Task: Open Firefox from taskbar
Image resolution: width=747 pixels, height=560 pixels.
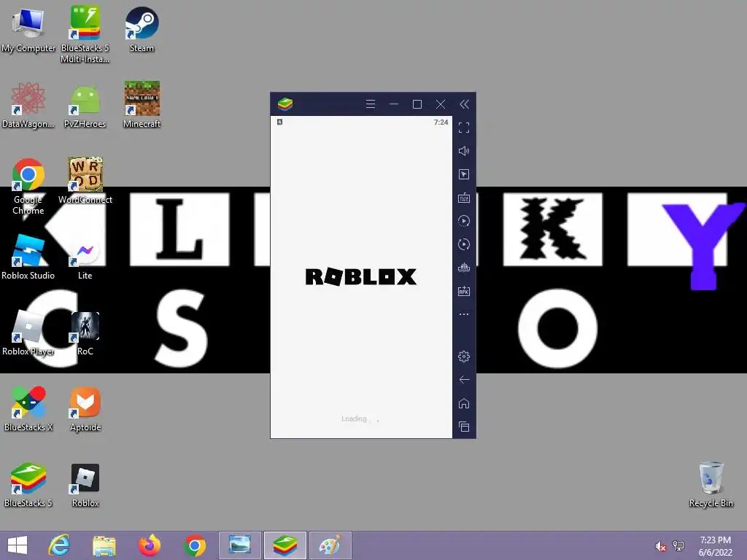Action: (149, 545)
